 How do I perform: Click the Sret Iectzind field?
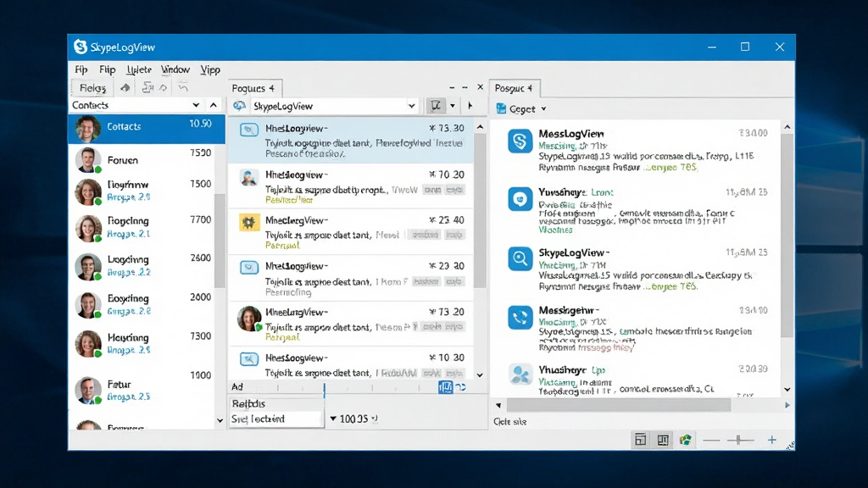click(x=275, y=419)
